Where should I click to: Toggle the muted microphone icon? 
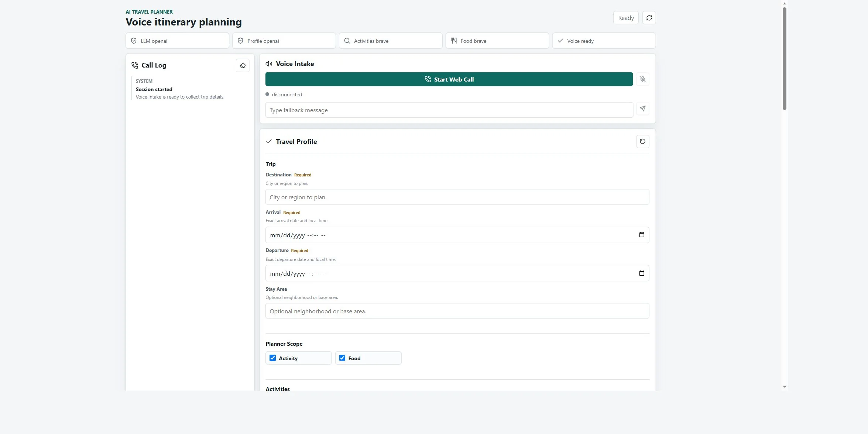click(x=643, y=79)
